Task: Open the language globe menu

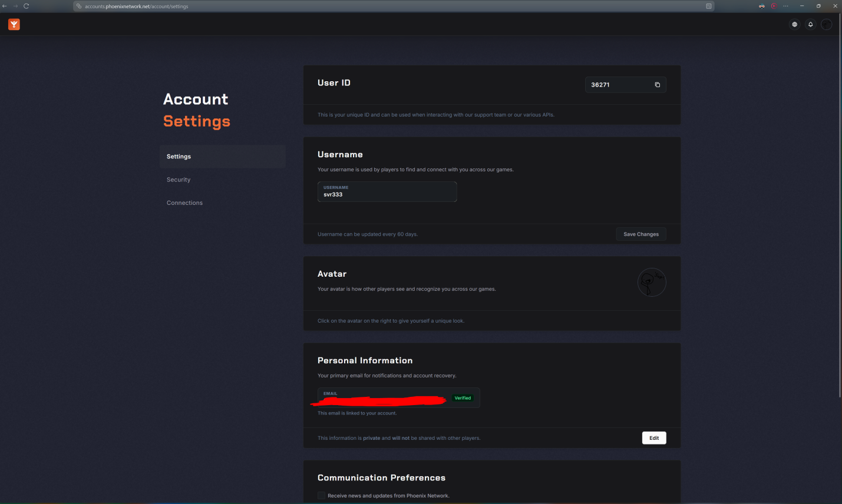Action: [794, 24]
